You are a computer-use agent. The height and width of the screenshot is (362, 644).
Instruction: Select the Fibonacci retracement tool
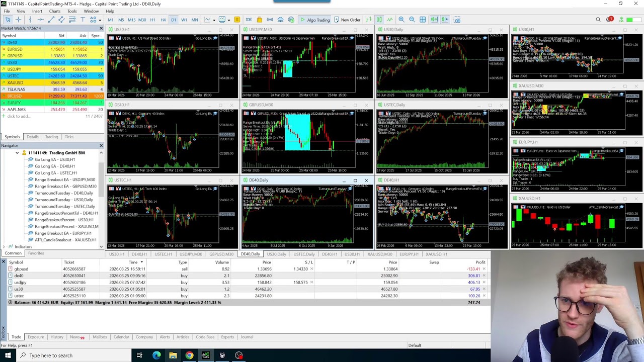tap(72, 20)
